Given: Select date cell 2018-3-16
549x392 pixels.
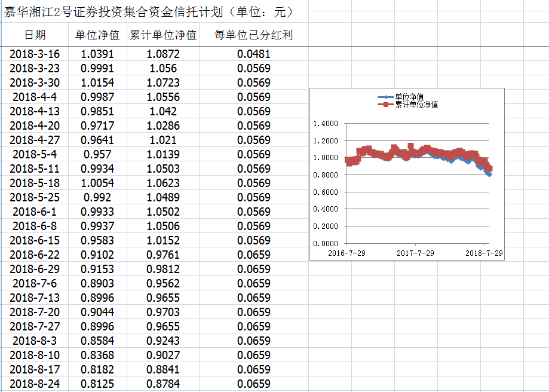Looking at the screenshot, I should click(x=35, y=54).
